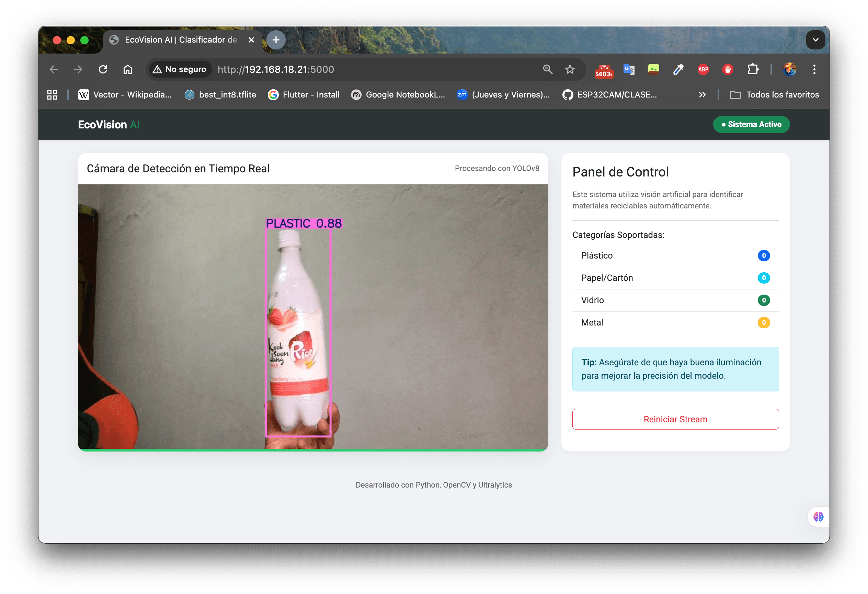Expand the hidden bookmarks double chevron
Viewport: 868px width, 594px height.
click(702, 95)
